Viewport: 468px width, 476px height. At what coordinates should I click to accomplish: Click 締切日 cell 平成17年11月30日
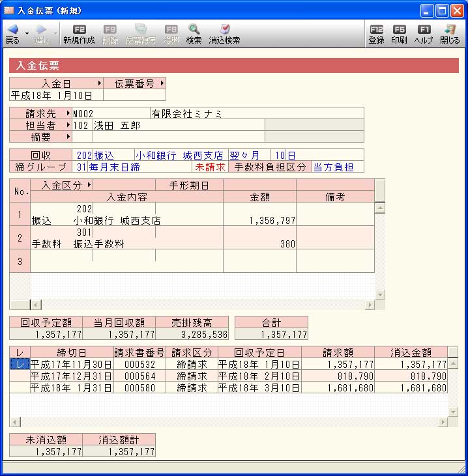[72, 364]
